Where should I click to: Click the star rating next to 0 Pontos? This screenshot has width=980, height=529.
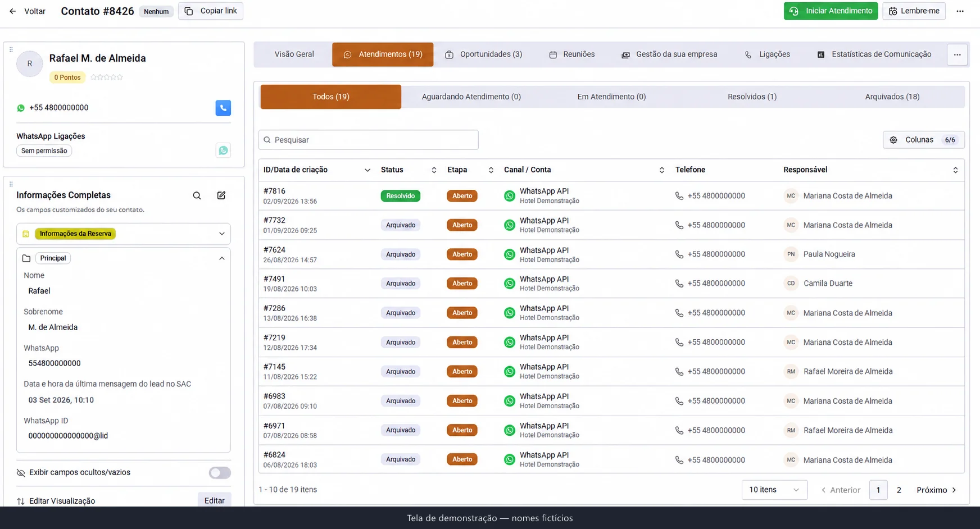click(107, 77)
